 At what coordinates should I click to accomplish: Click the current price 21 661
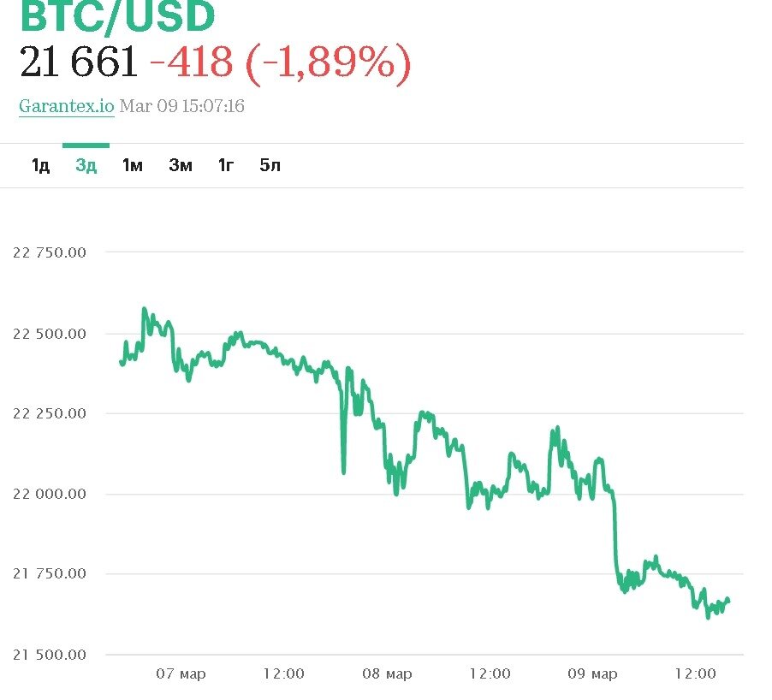pos(78,62)
